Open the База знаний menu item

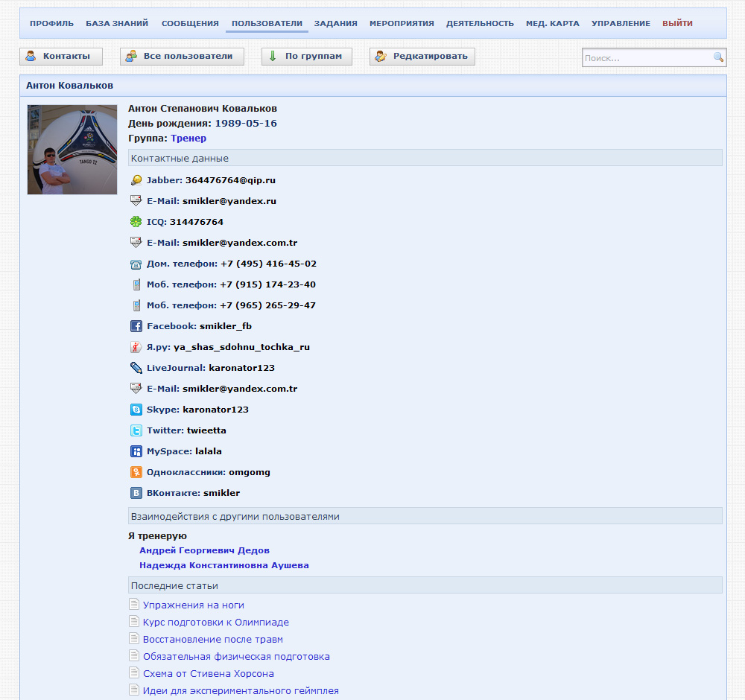click(x=117, y=24)
